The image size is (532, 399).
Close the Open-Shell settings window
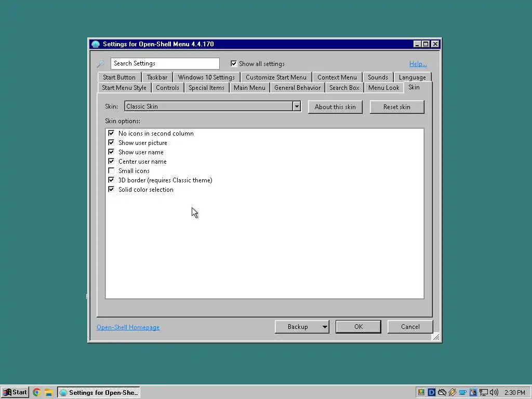(435, 44)
